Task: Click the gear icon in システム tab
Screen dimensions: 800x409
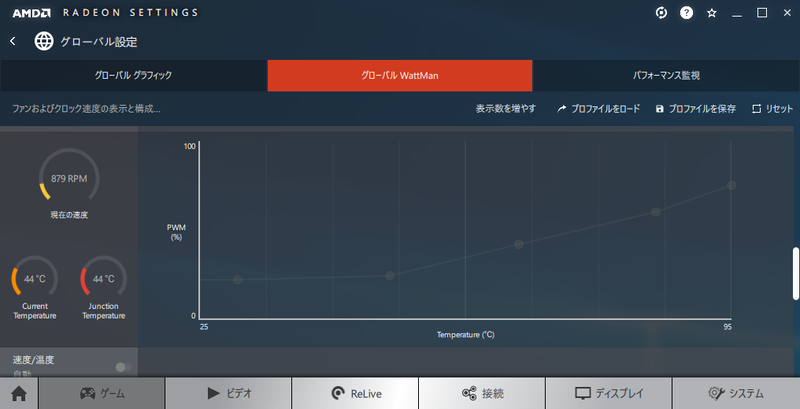Action: [x=716, y=393]
